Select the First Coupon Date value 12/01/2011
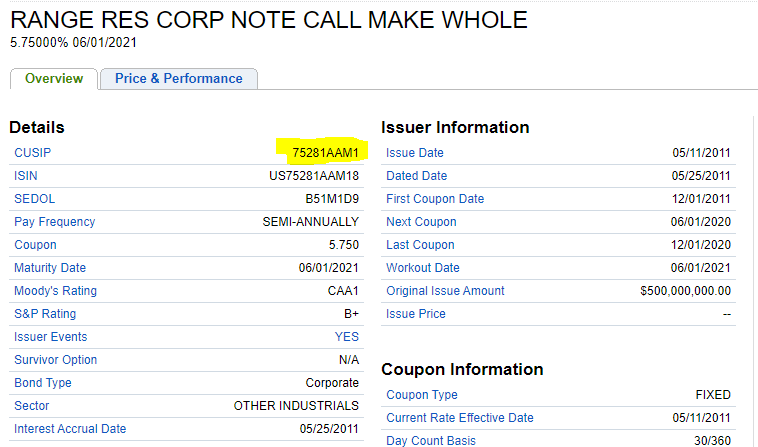Image resolution: width=758 pixels, height=447 pixels. click(x=701, y=199)
